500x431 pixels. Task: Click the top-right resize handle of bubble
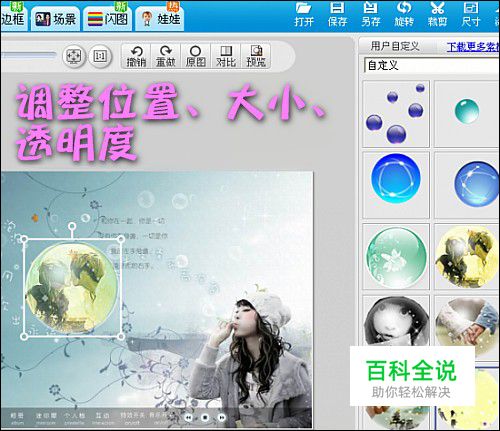pyautogui.click(x=121, y=239)
